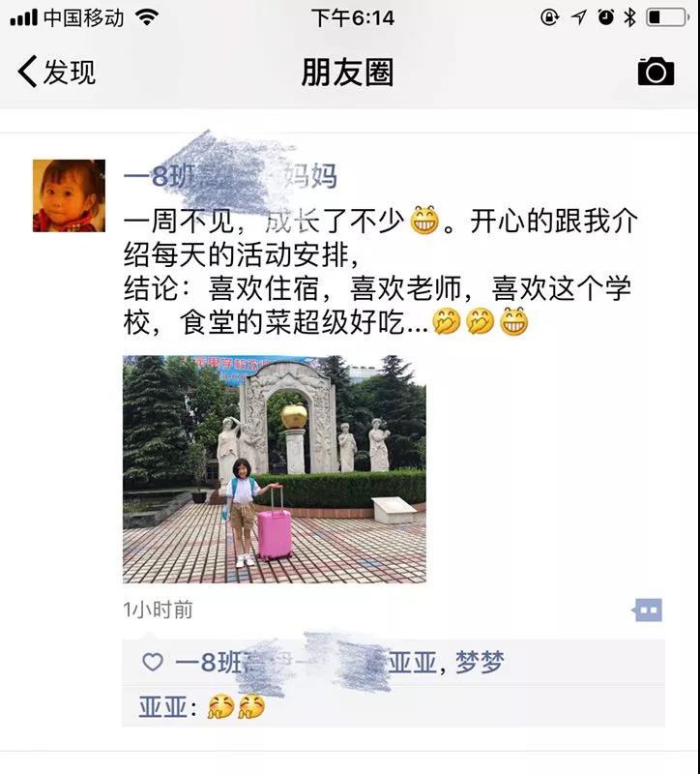Tap the hugging emoji comment
700x774 pixels.
pos(236,707)
